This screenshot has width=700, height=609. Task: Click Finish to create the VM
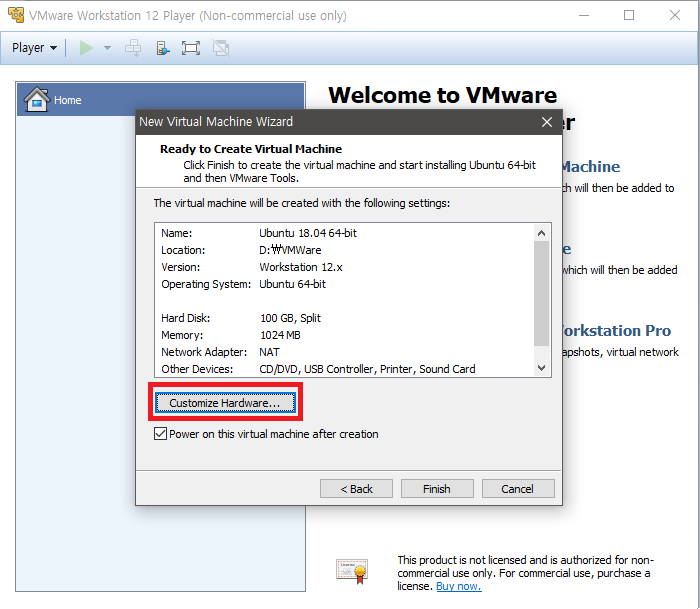click(x=437, y=489)
